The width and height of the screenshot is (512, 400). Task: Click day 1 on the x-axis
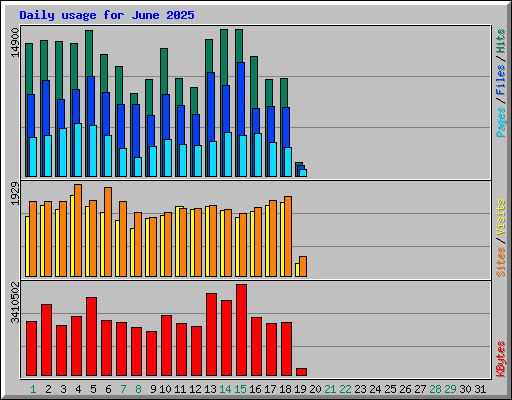(33, 389)
